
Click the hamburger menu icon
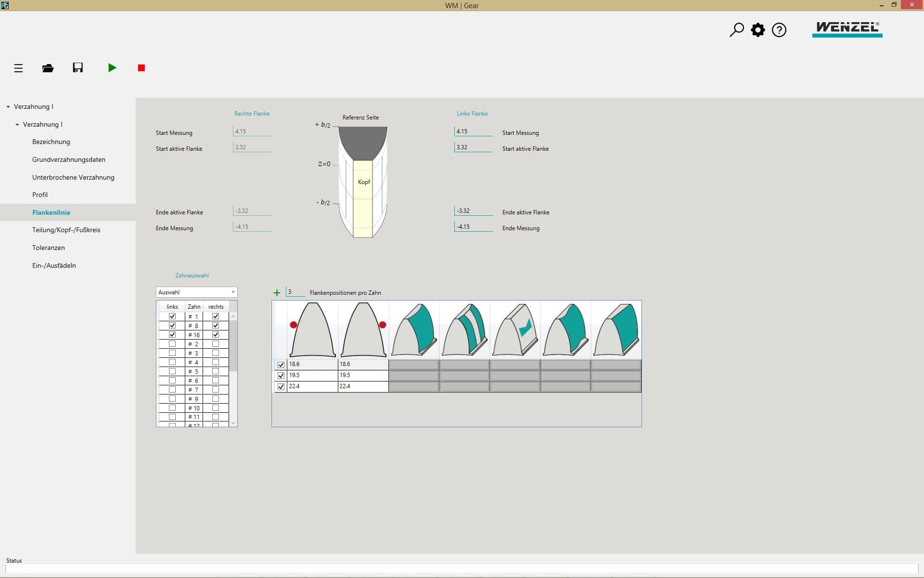tap(18, 68)
